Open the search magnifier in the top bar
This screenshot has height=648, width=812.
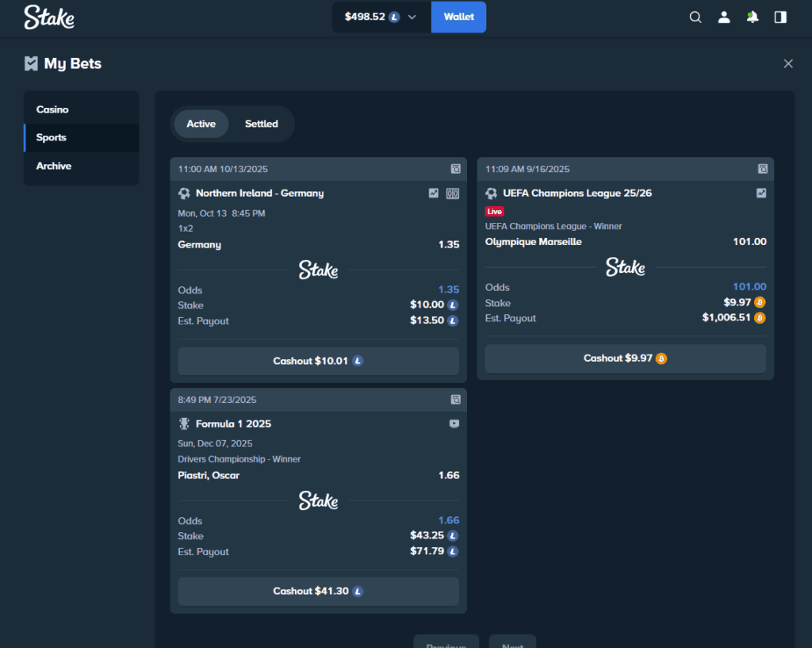click(695, 17)
